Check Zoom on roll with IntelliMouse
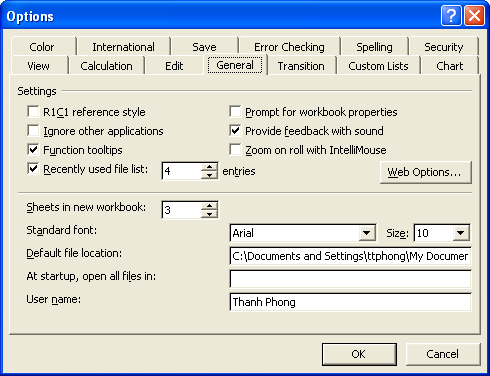This screenshot has height=376, width=490. pos(235,149)
